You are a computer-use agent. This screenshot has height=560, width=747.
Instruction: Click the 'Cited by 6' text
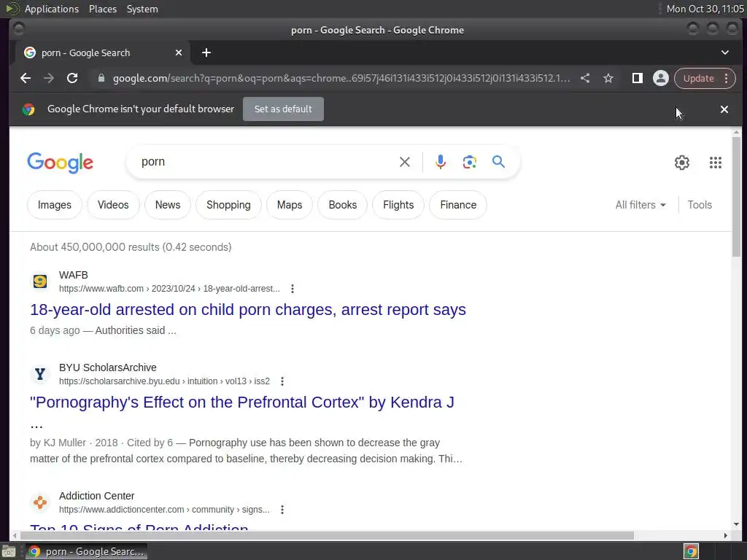[150, 443]
